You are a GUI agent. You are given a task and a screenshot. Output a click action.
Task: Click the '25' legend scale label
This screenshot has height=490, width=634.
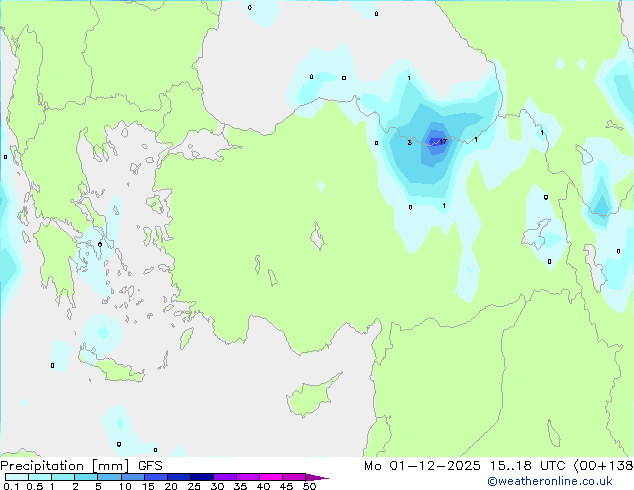click(194, 486)
